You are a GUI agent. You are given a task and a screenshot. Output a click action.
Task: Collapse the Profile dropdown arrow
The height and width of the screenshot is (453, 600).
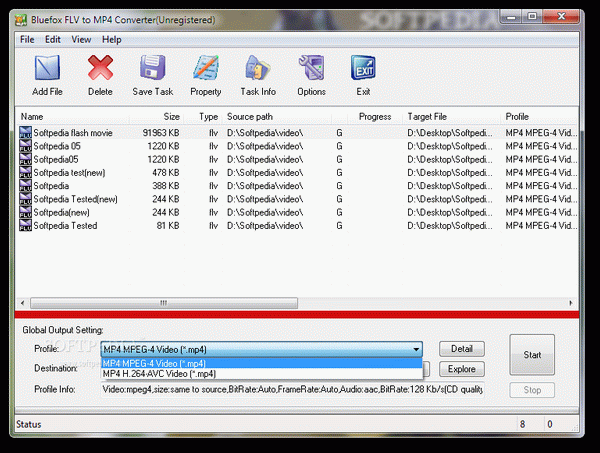point(416,349)
